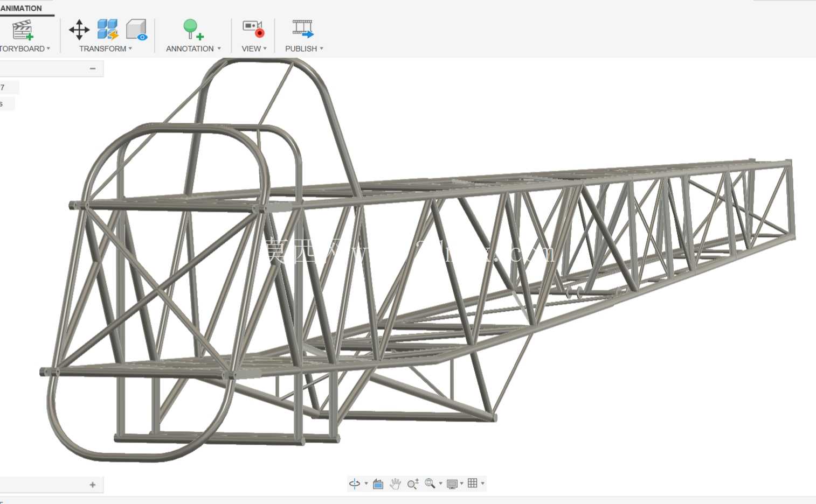Viewport: 816px width, 504px height.
Task: Click the New Storyboard clapperboard icon
Action: coord(23,30)
